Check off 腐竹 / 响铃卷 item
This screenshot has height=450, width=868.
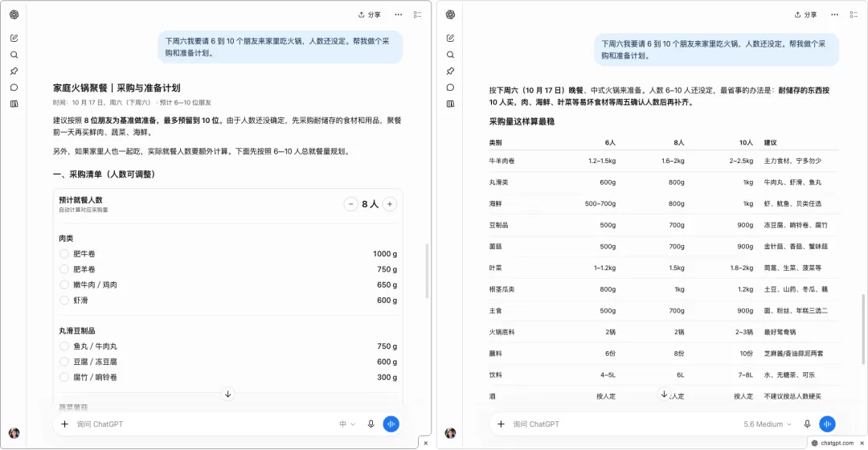pos(64,377)
